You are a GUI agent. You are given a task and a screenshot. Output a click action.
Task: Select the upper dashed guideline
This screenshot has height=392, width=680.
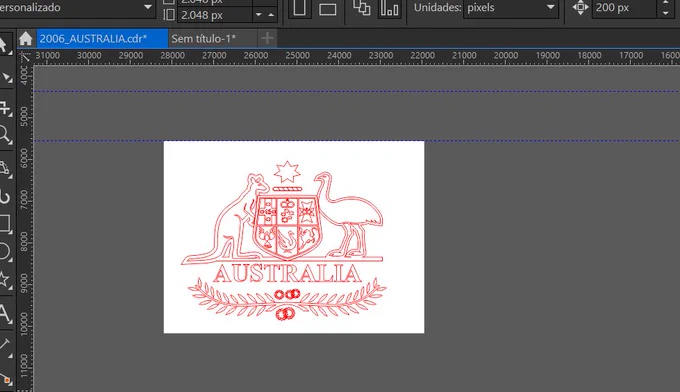click(356, 91)
